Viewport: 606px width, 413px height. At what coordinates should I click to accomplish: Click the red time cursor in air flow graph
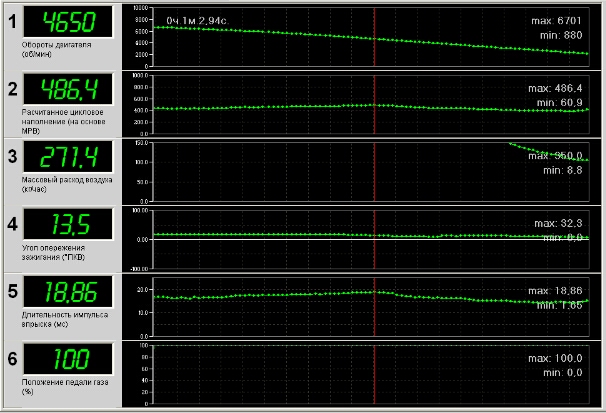[x=374, y=172]
